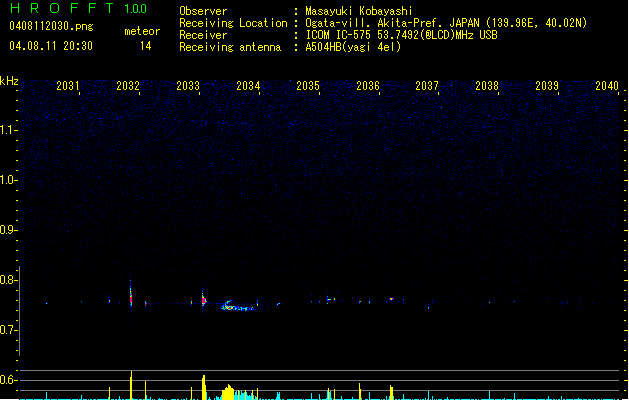Click the 0.9 kHz frequency label

pos(8,230)
